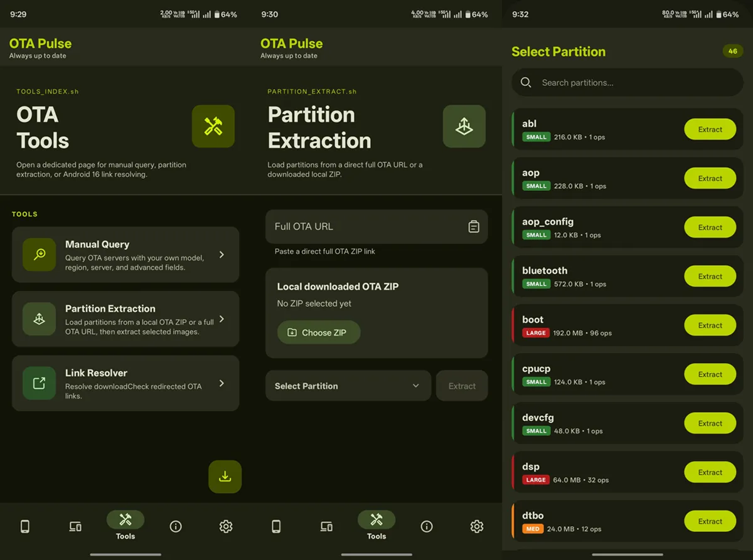Tap the Partition Extraction icon in tools list

point(40,319)
